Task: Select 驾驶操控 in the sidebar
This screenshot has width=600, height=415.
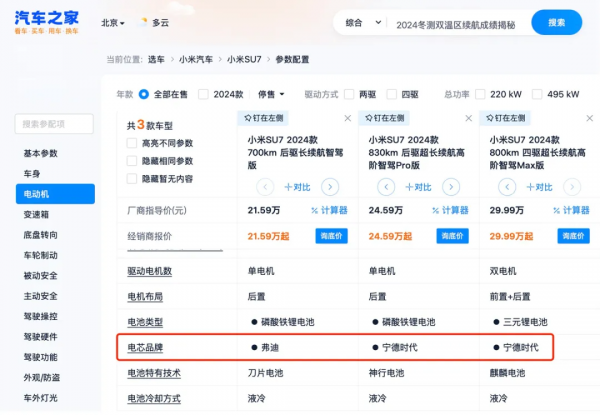Action: click(x=41, y=316)
